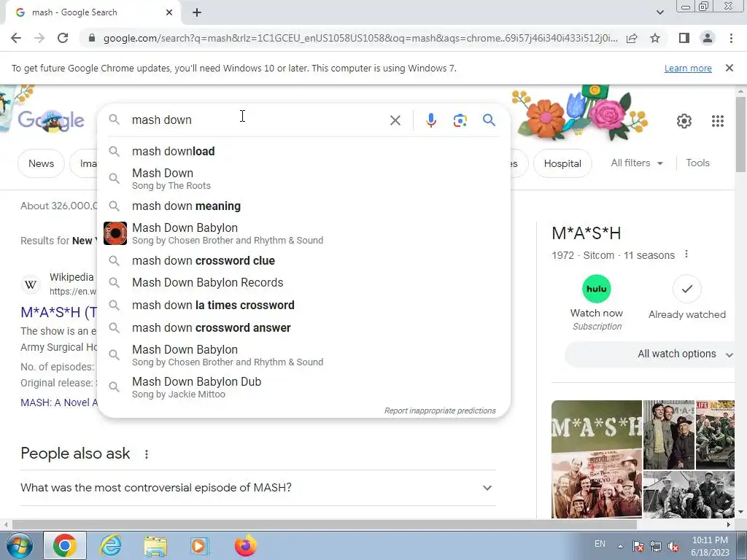Screen dimensions: 747x560
Task: Switch to the News filter tab
Action: point(41,163)
